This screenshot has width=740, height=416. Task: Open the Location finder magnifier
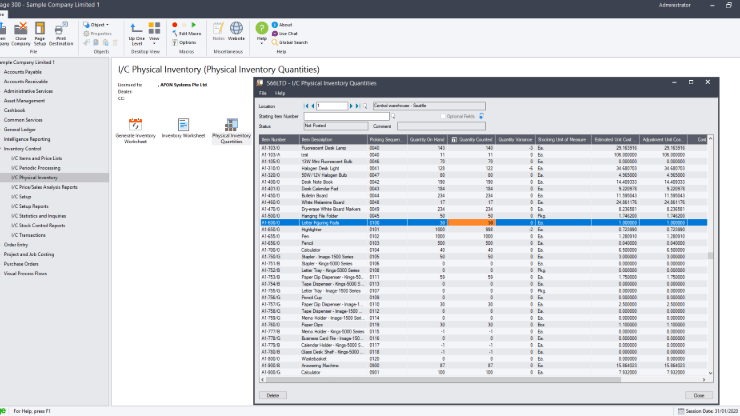365,106
